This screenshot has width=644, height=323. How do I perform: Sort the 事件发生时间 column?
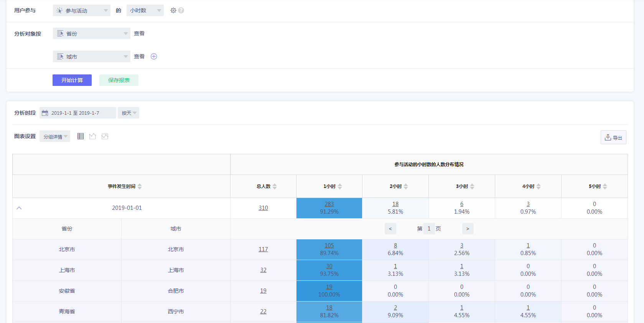tap(140, 186)
